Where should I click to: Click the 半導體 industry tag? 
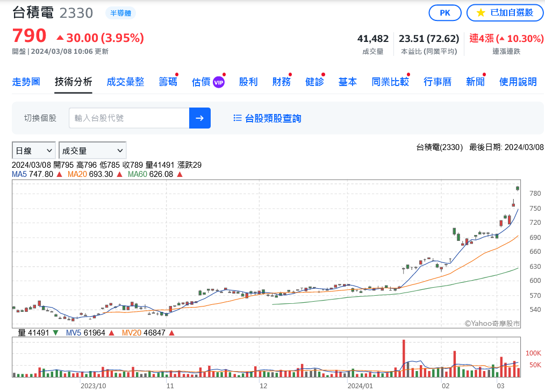(120, 13)
